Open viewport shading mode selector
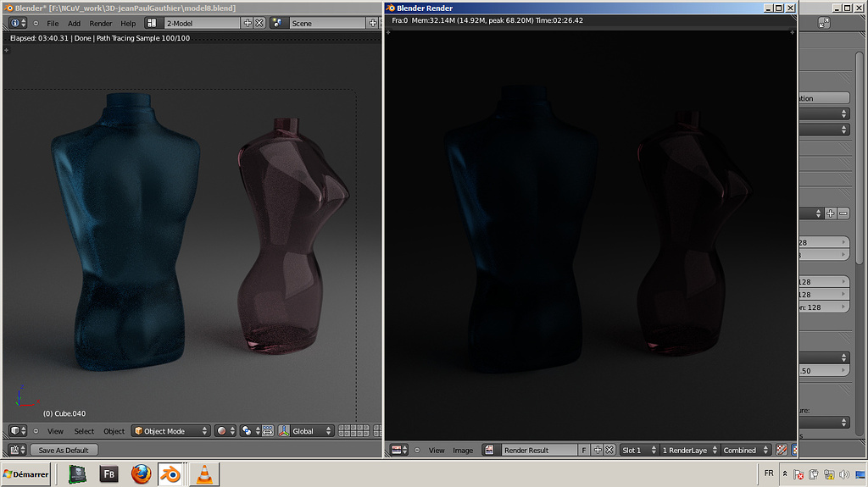Image resolution: width=868 pixels, height=487 pixels. (225, 430)
